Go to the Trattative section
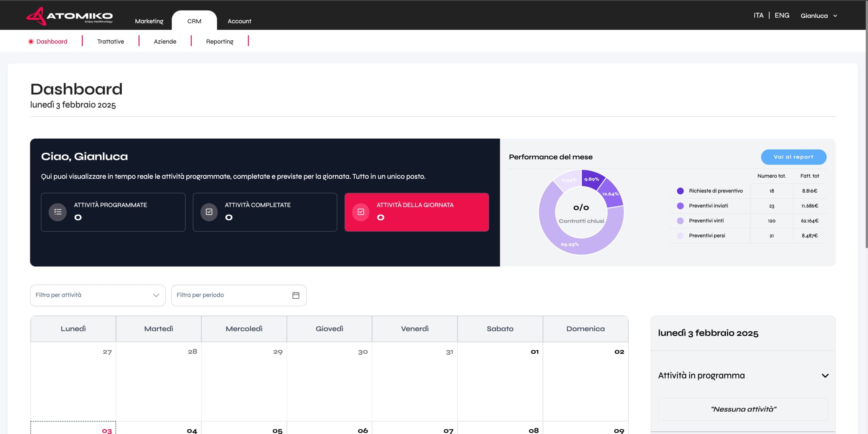The height and width of the screenshot is (434, 868). pyautogui.click(x=111, y=42)
